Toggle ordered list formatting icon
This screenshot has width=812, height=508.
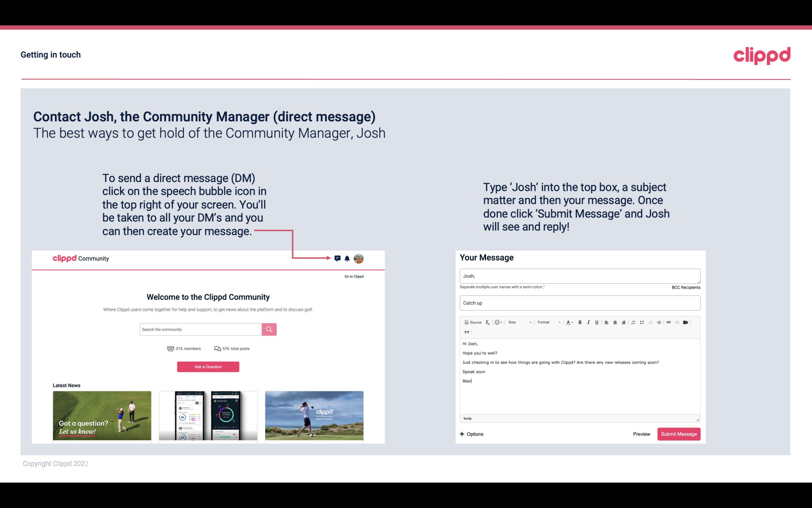point(634,322)
